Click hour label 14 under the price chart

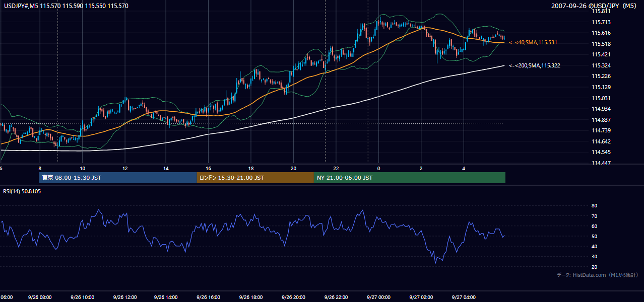tap(166, 168)
